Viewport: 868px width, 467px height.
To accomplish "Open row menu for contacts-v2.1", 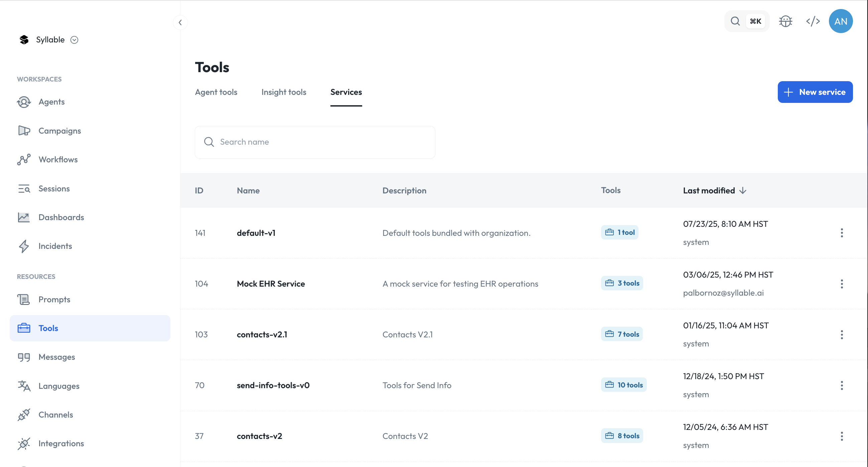I will 841,335.
